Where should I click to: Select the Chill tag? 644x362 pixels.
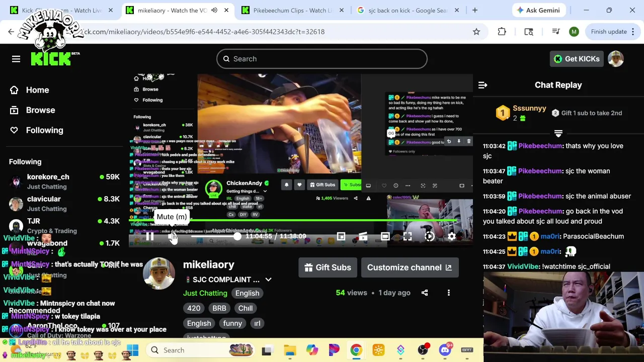point(246,308)
